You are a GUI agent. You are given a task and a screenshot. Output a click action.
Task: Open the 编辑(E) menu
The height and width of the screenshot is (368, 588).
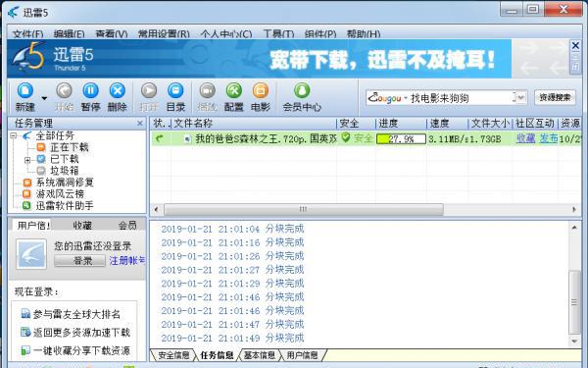[x=69, y=34]
